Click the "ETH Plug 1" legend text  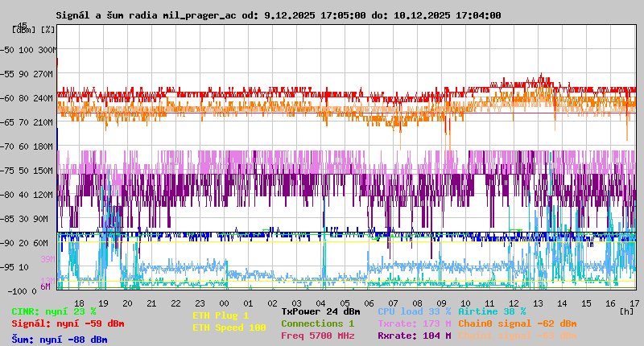click(221, 316)
